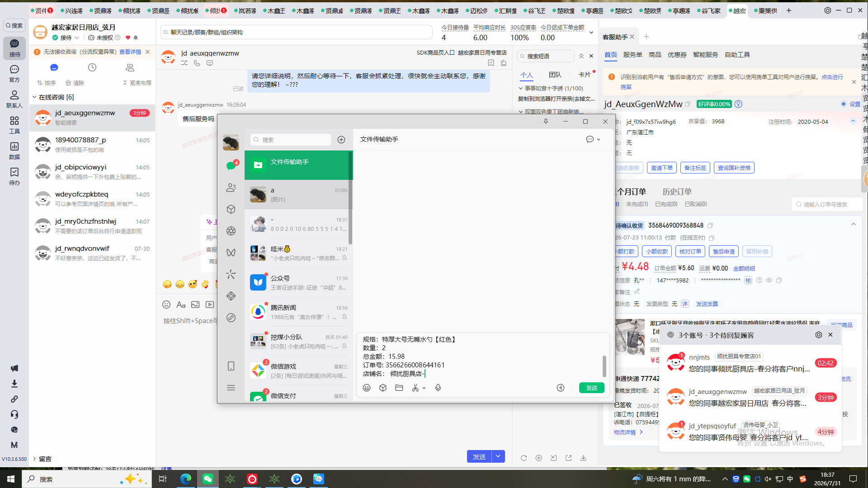Click the plus icon beside WeChat search
Viewport: 868px width, 488px height.
click(341, 140)
